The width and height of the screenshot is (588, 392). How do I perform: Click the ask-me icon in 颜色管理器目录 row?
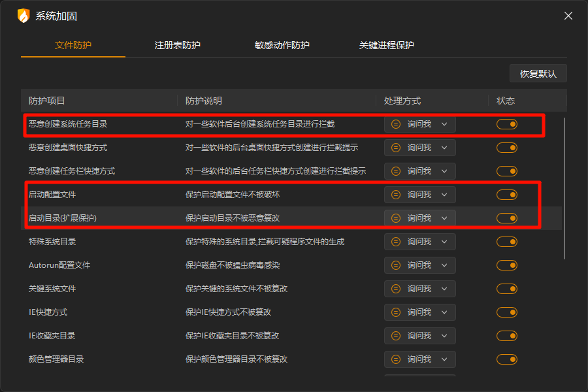[x=396, y=359]
